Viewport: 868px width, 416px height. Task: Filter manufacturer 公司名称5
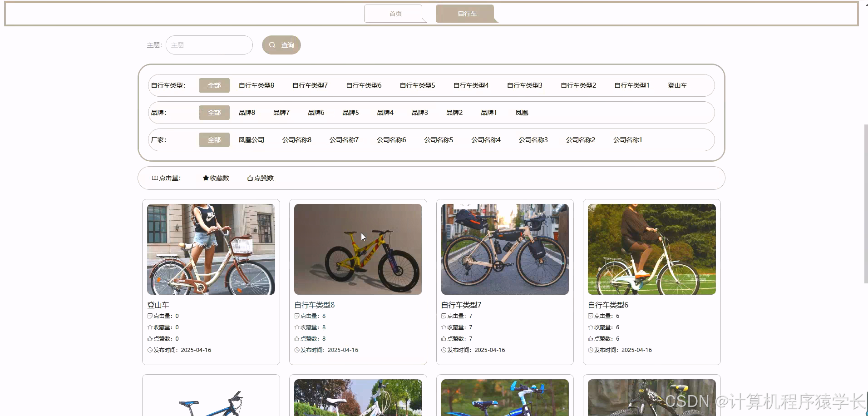click(439, 140)
